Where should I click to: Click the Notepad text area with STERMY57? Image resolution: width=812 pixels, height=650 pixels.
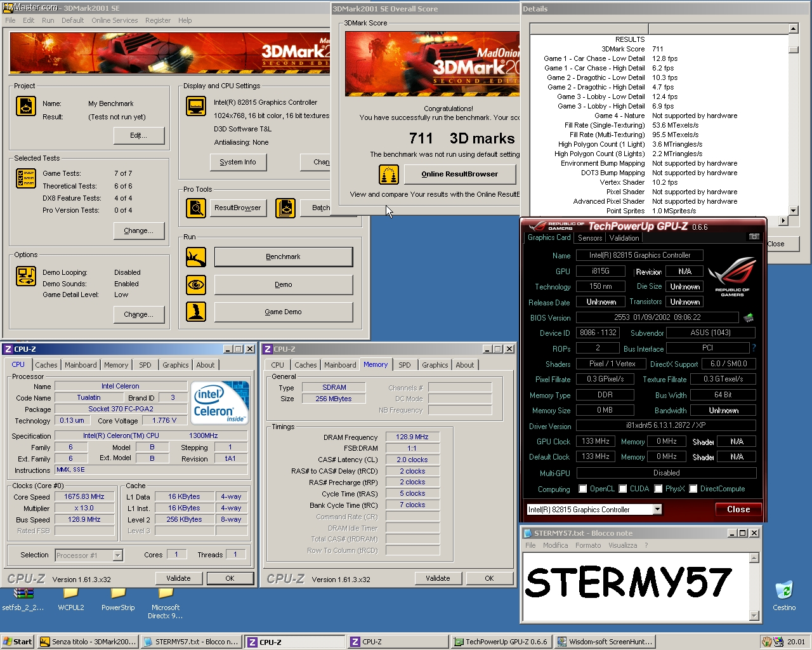[636, 587]
